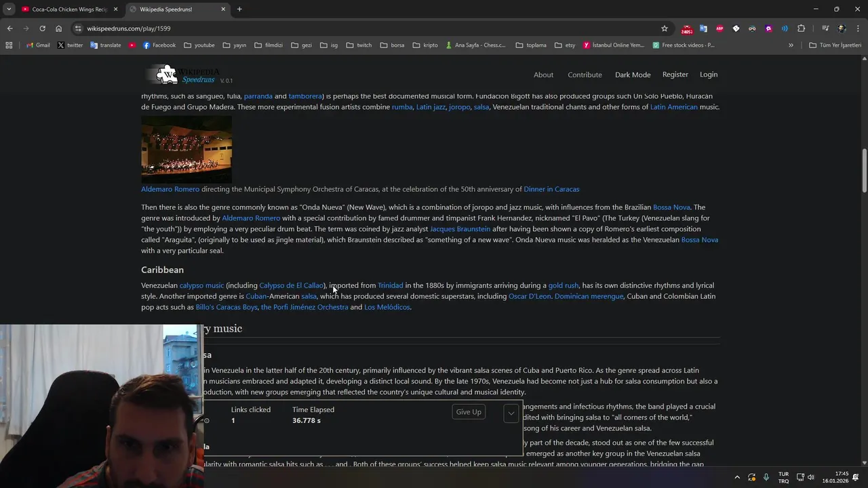Follow the calypso music link

coord(201,285)
